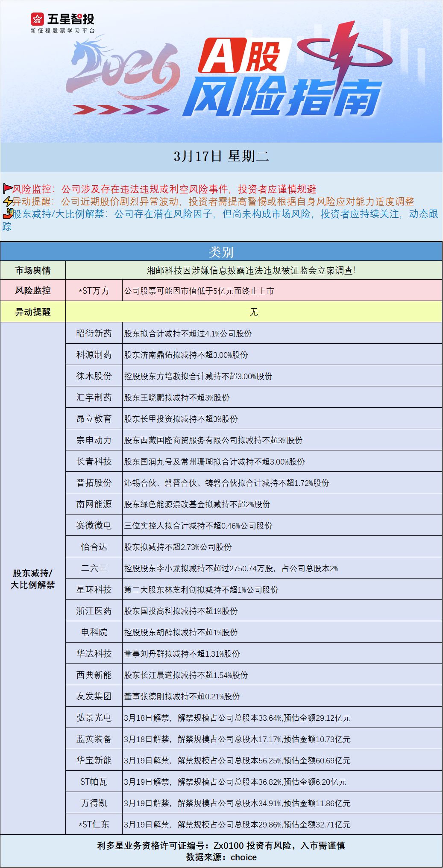Click 弘景光电 unlock detail 33.64%
This screenshot has width=443, height=868.
(237, 718)
